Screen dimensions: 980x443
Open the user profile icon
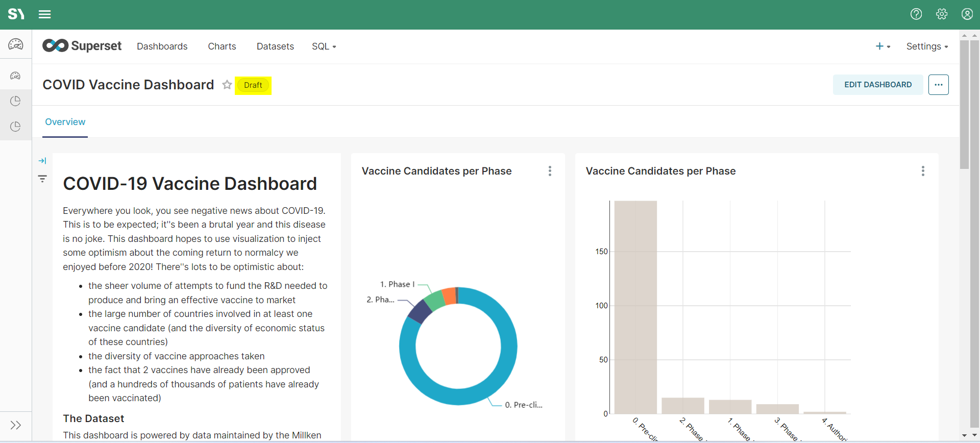[x=967, y=14]
